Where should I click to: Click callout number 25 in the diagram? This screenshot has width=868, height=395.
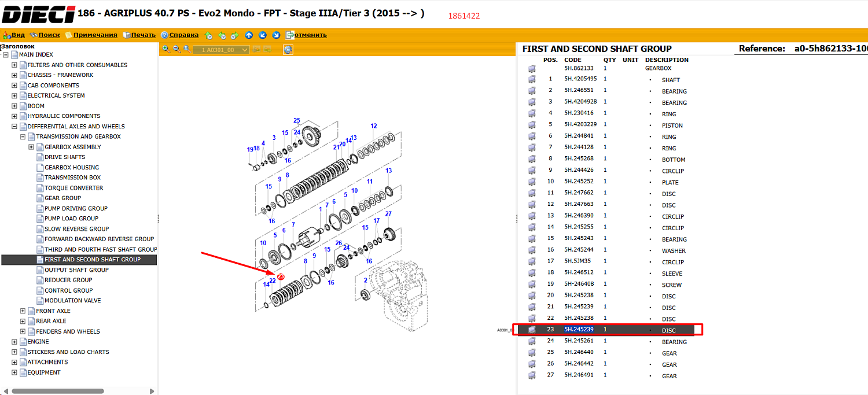click(x=297, y=121)
